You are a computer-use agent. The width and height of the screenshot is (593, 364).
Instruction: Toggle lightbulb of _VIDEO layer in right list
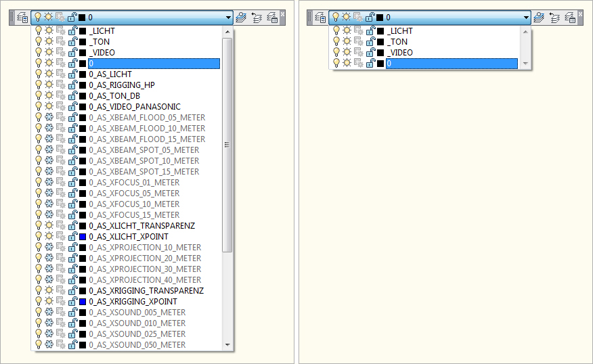(x=336, y=53)
